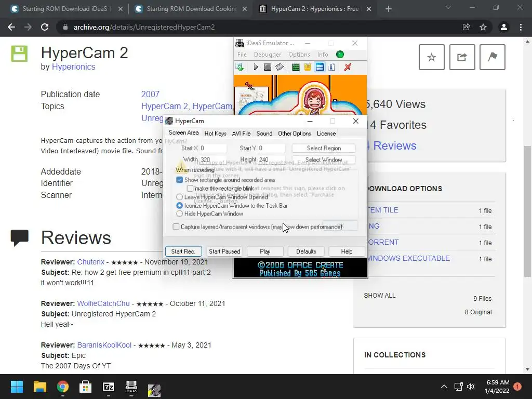The image size is (532, 399).
Task: Click the Start Rec. button
Action: (x=183, y=251)
